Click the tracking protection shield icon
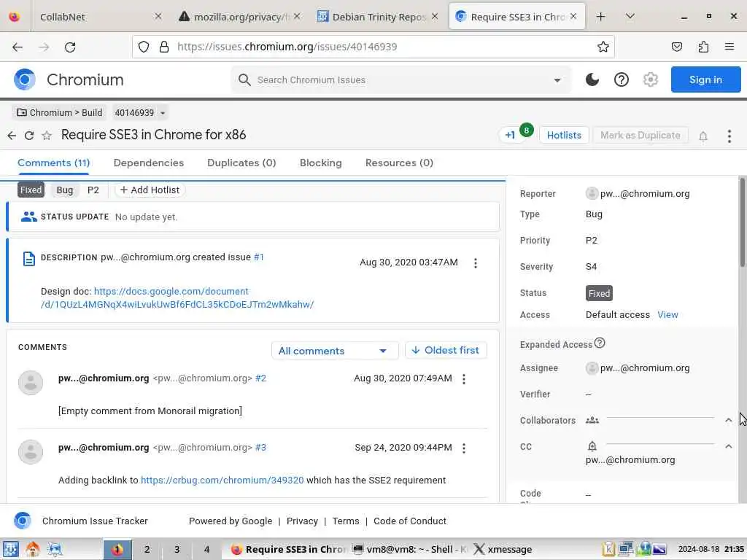Screen dimensions: 747x560 click(x=144, y=47)
